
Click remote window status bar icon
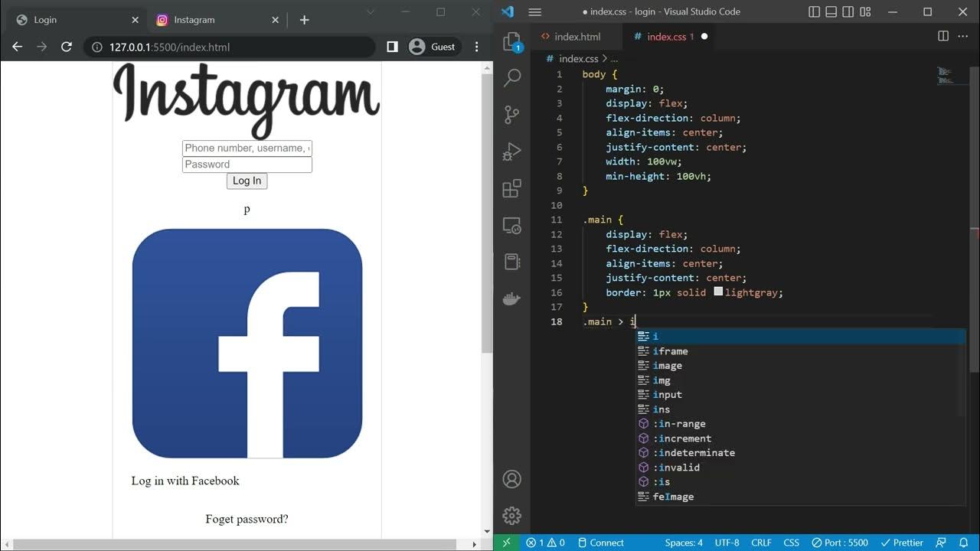coord(506,543)
